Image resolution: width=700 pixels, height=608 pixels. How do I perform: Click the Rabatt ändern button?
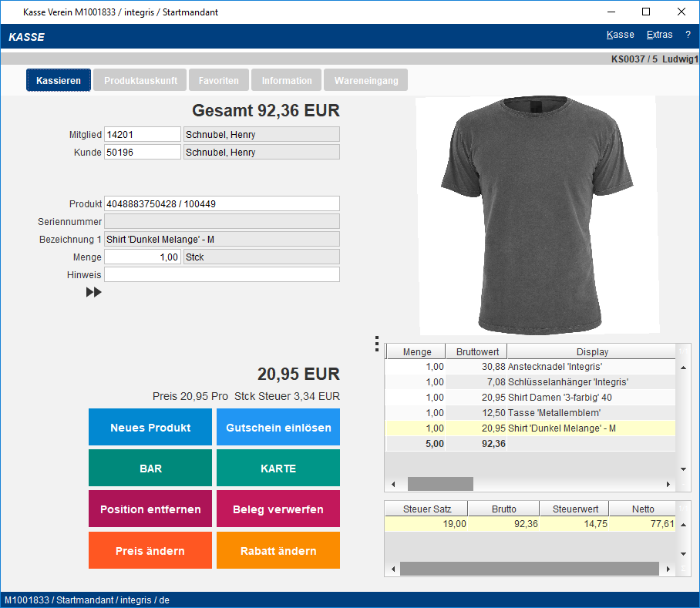click(278, 551)
